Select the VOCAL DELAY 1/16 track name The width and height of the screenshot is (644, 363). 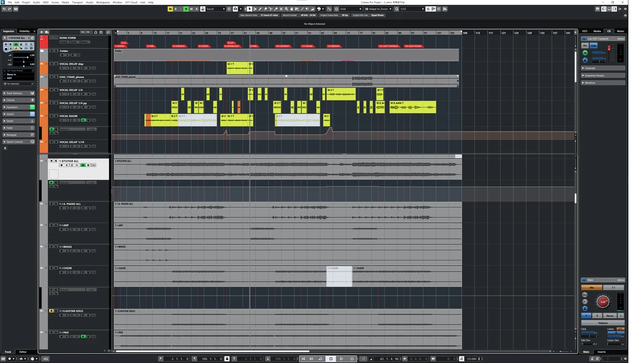(x=72, y=142)
